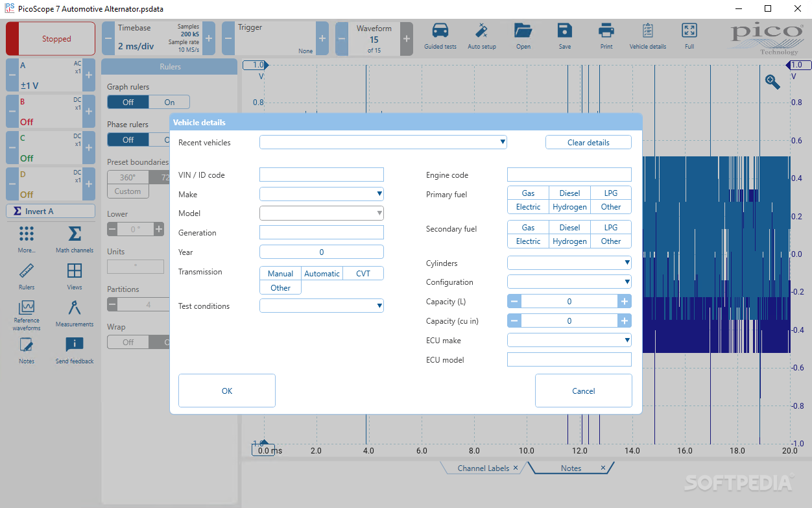The height and width of the screenshot is (508, 812).
Task: Open the Notes pencil icon
Action: pyautogui.click(x=27, y=345)
